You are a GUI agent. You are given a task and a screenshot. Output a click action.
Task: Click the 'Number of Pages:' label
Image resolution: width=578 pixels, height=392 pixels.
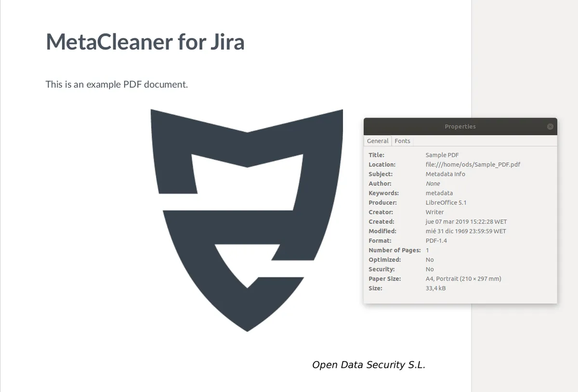395,250
